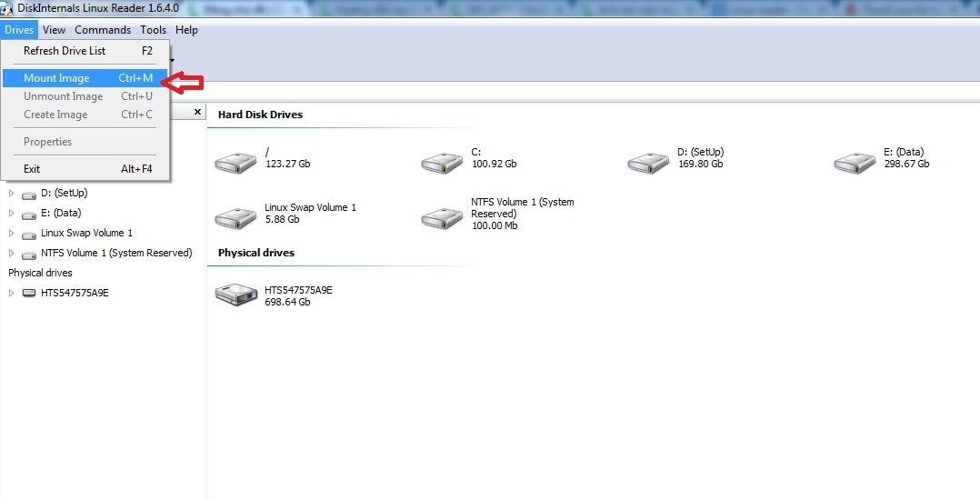The image size is (980, 500).
Task: Select Linux Swap Volume 1 large icon
Action: (x=235, y=218)
